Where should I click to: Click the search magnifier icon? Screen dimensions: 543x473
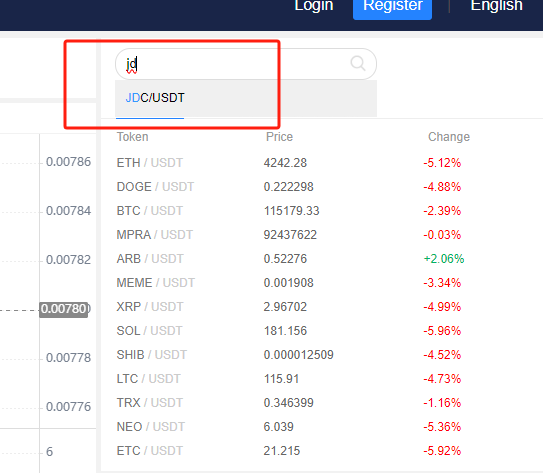pyautogui.click(x=358, y=64)
